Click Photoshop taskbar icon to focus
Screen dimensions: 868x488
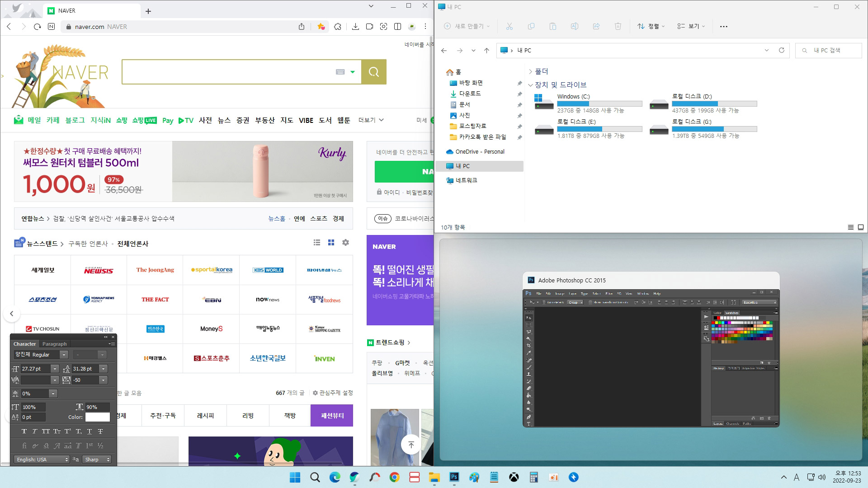pyautogui.click(x=454, y=477)
